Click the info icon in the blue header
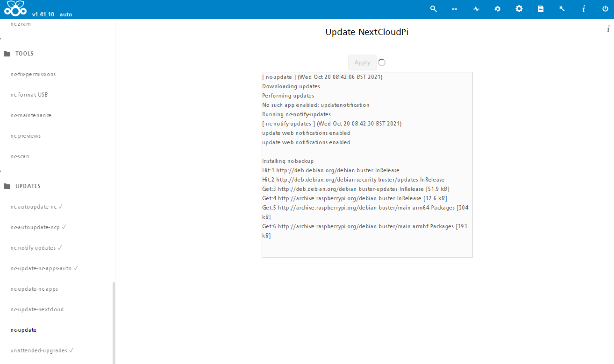 (584, 9)
